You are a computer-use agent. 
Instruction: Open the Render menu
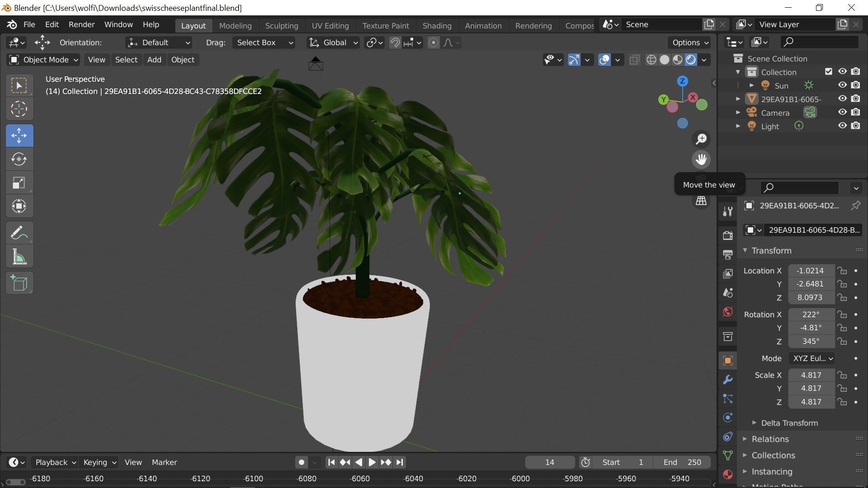click(x=81, y=24)
